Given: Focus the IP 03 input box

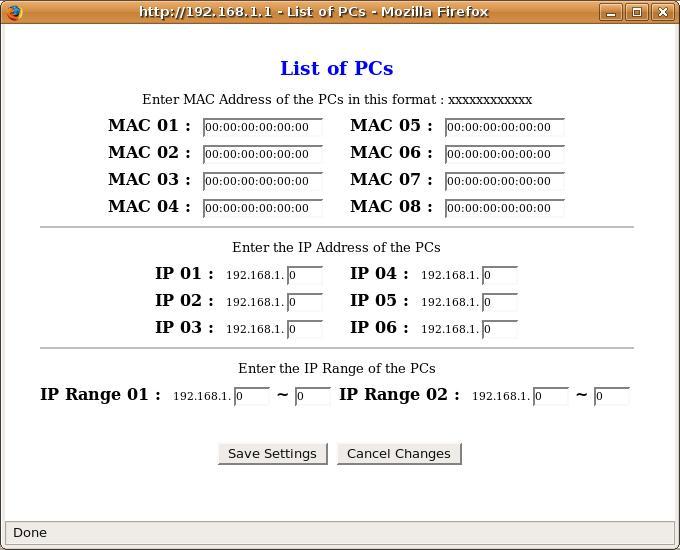Looking at the screenshot, I should click(304, 329).
